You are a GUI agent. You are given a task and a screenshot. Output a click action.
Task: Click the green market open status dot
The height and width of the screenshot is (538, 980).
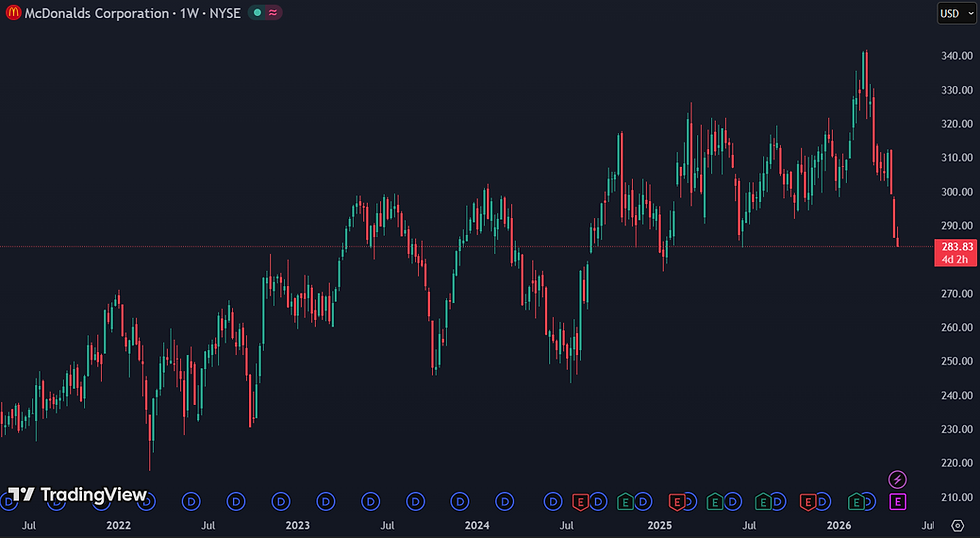click(x=257, y=12)
